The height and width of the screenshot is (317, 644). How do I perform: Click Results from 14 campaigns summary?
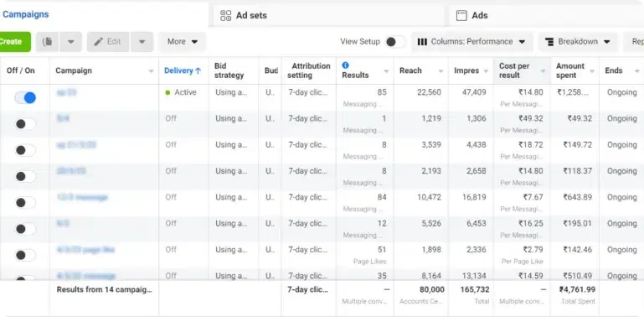pos(105,289)
